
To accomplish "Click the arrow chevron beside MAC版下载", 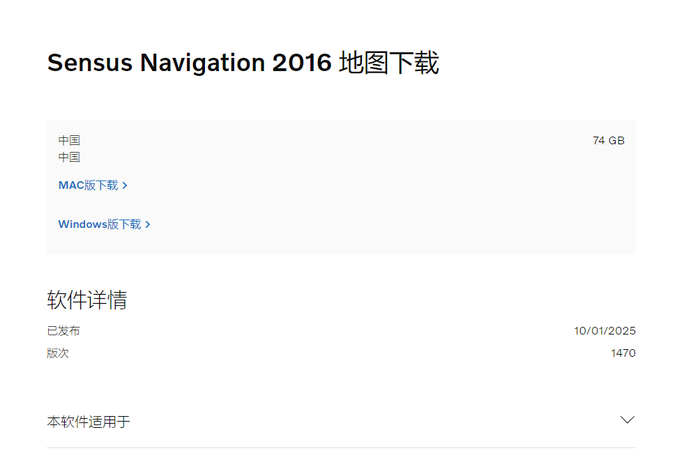I will pyautogui.click(x=125, y=186).
